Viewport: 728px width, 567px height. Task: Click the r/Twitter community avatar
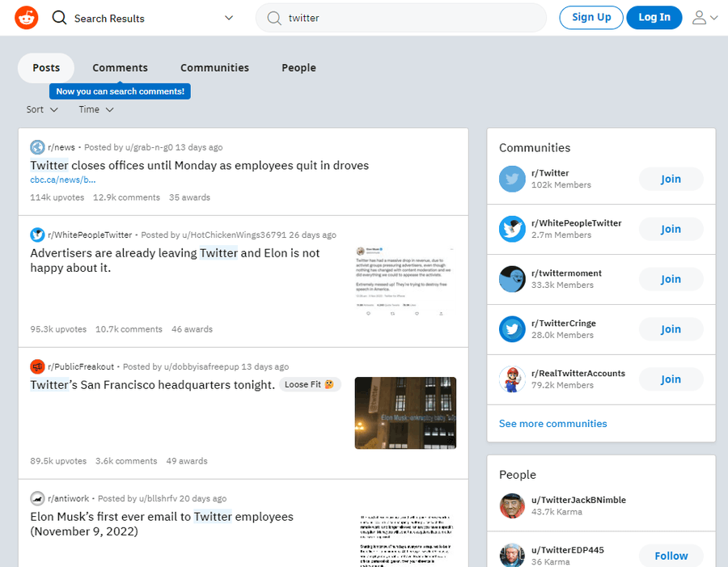(512, 179)
